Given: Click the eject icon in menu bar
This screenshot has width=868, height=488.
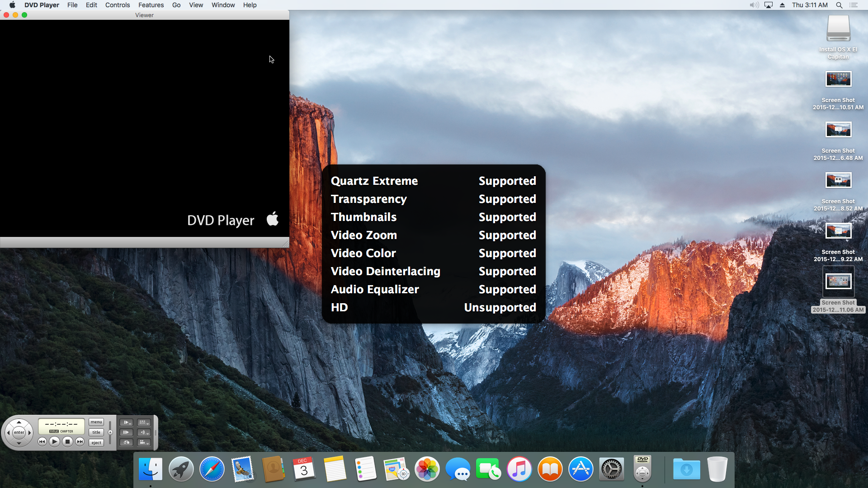Looking at the screenshot, I should click(x=782, y=5).
